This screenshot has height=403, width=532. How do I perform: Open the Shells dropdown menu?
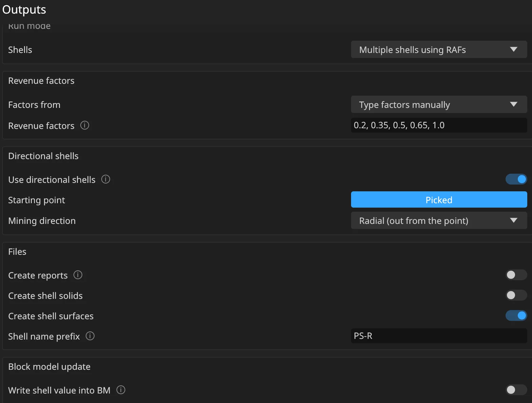(439, 50)
